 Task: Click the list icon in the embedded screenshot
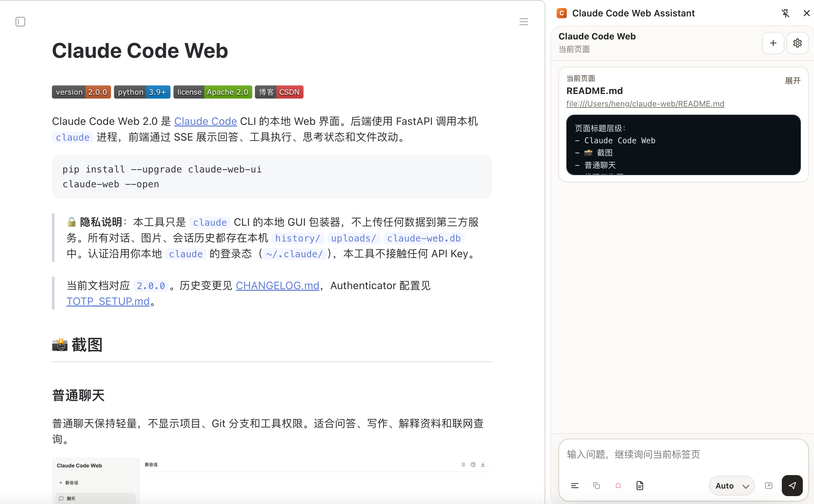[x=463, y=465]
